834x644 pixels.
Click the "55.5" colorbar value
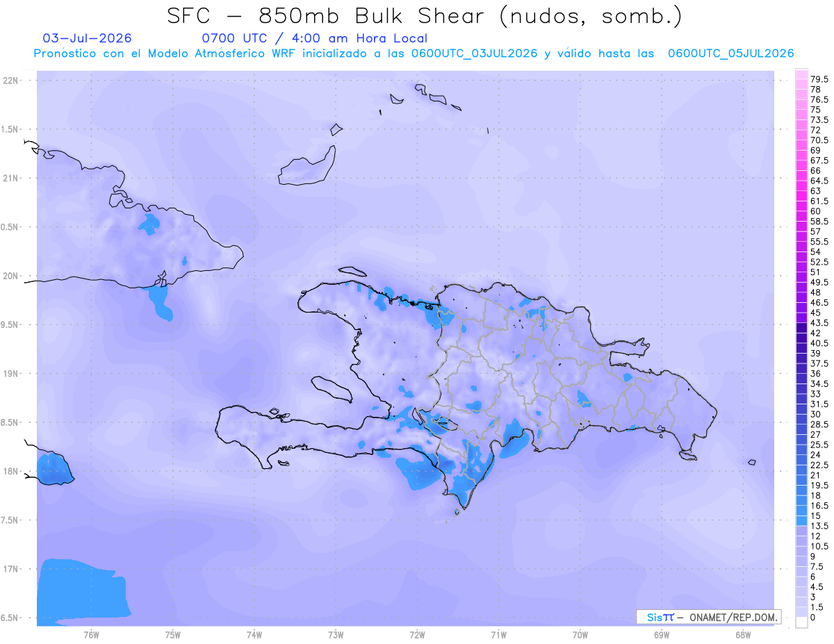tap(819, 242)
